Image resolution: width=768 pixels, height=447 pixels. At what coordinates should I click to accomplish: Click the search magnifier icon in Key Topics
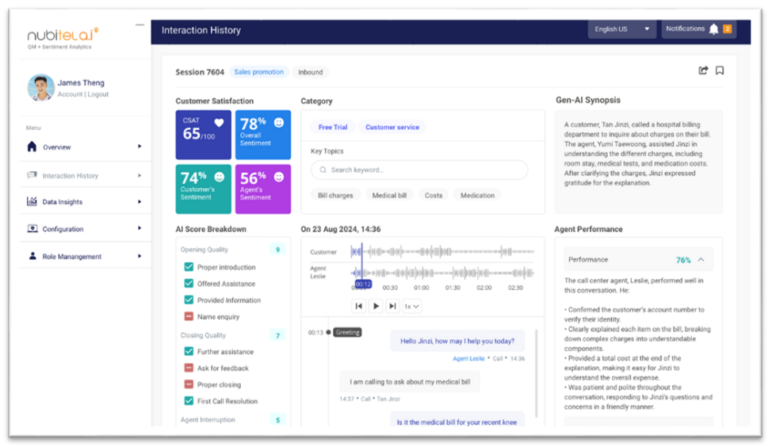pos(323,170)
